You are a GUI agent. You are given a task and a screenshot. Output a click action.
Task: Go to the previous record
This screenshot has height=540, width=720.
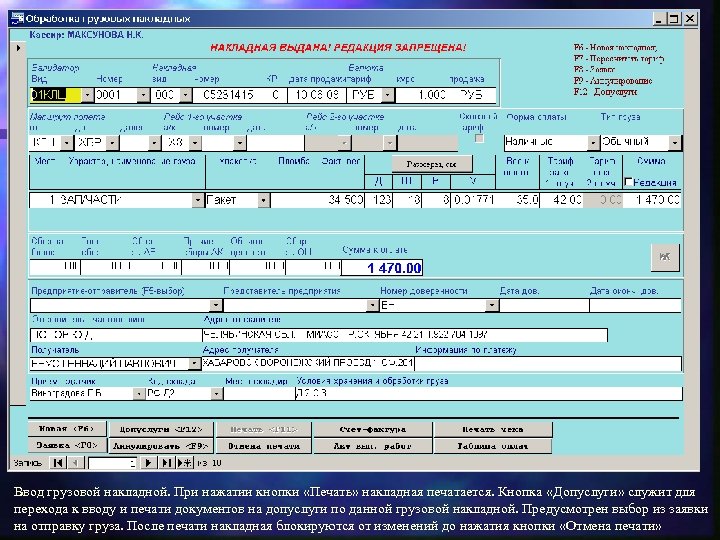(75, 462)
